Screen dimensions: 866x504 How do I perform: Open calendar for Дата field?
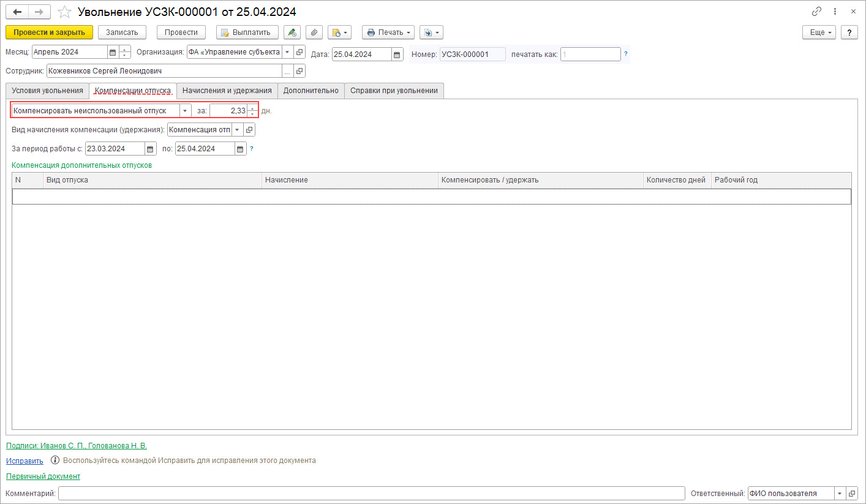pyautogui.click(x=397, y=55)
